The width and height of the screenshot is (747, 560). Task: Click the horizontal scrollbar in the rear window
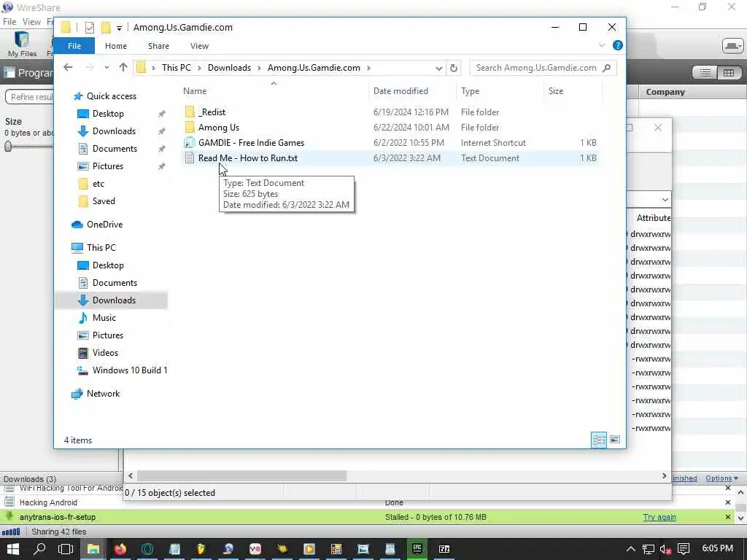pyautogui.click(x=241, y=475)
